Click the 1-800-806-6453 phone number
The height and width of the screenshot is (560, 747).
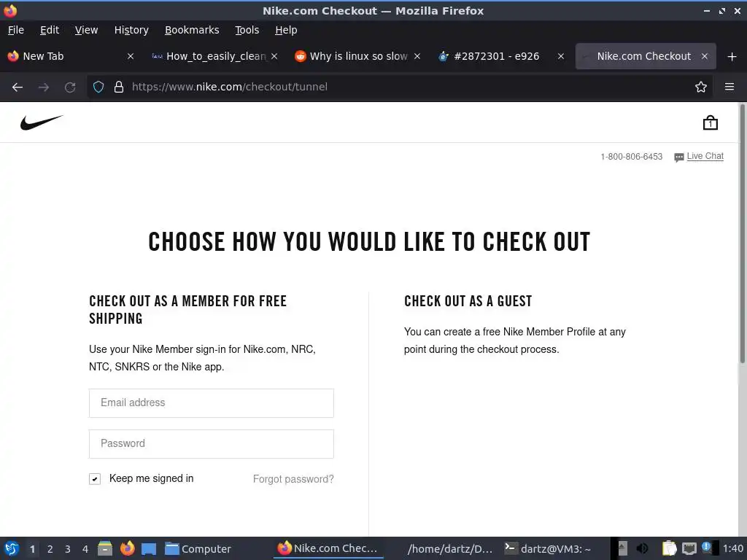click(631, 157)
